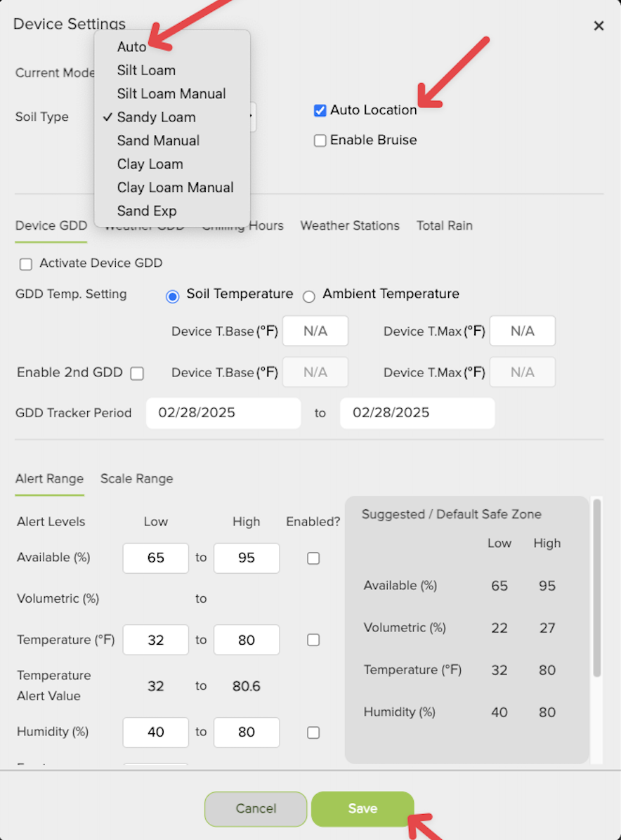The height and width of the screenshot is (840, 621).
Task: Select the checked "Sandy Loam" option
Action: click(x=156, y=117)
